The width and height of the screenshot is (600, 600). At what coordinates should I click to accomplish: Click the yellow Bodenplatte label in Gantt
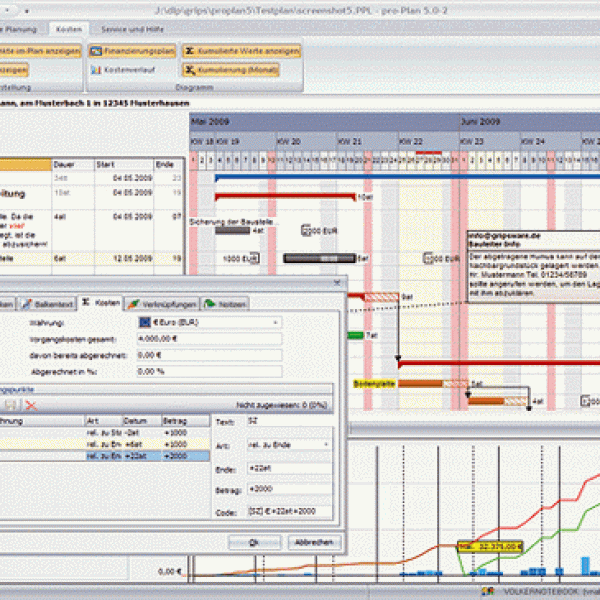pyautogui.click(x=369, y=383)
